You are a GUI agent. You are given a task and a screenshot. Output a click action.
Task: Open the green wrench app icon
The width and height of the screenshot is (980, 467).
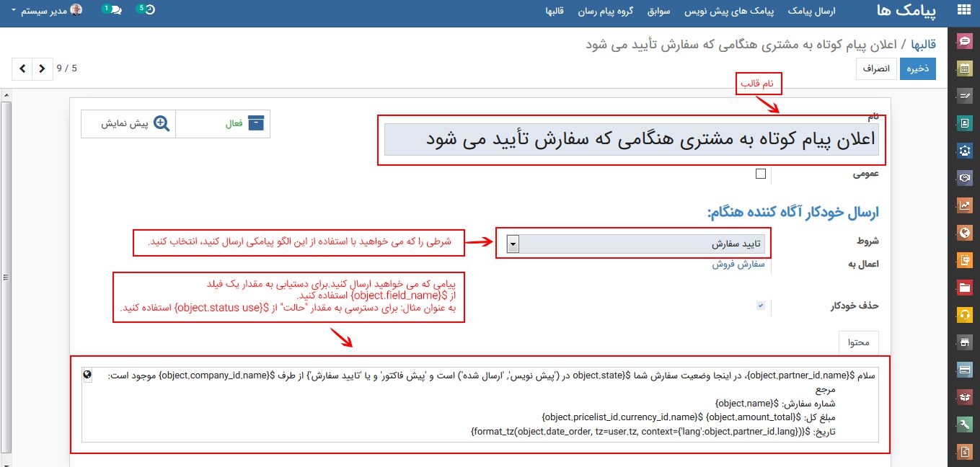pyautogui.click(x=964, y=424)
